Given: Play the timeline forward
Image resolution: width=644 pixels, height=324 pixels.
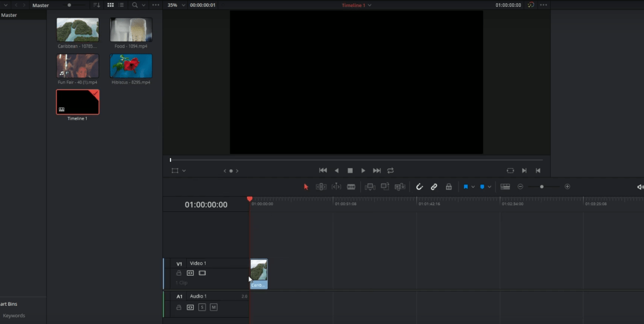Looking at the screenshot, I should (x=363, y=170).
